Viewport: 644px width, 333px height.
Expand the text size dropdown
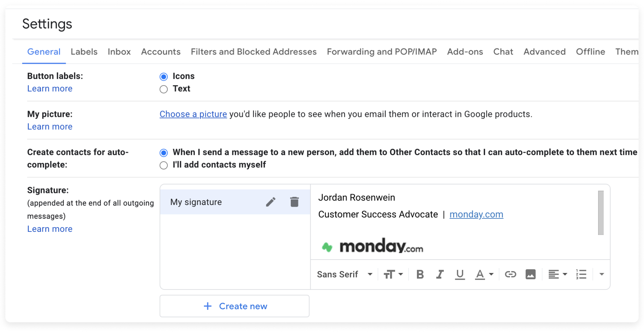point(393,274)
